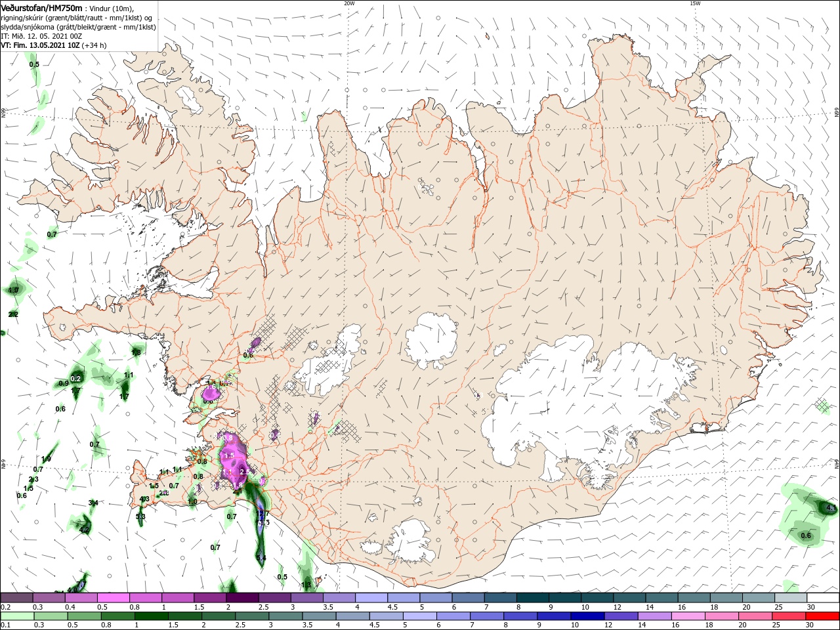Click the bright pink 0.5 snow legend swatch

[113, 598]
